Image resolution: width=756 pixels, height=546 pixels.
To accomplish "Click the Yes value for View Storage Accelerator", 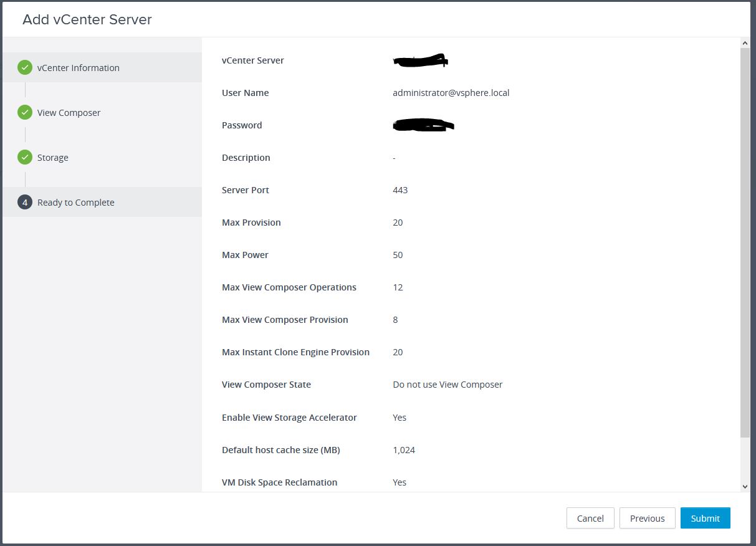I will click(x=400, y=418).
